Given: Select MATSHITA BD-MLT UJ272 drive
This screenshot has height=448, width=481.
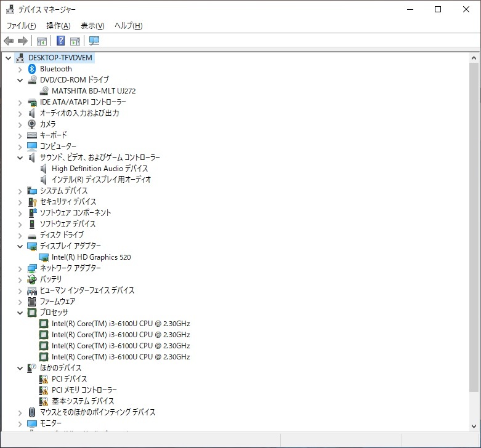Looking at the screenshot, I should point(94,91).
